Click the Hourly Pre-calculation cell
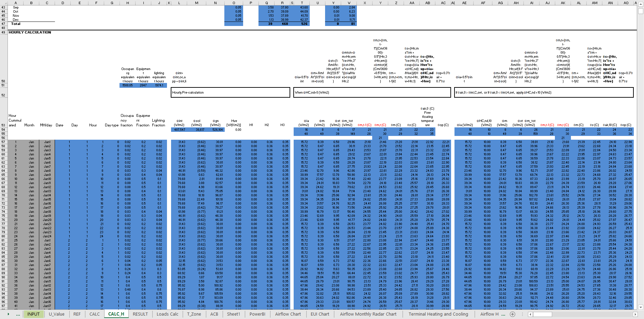The width and height of the screenshot is (644, 319). coord(230,93)
